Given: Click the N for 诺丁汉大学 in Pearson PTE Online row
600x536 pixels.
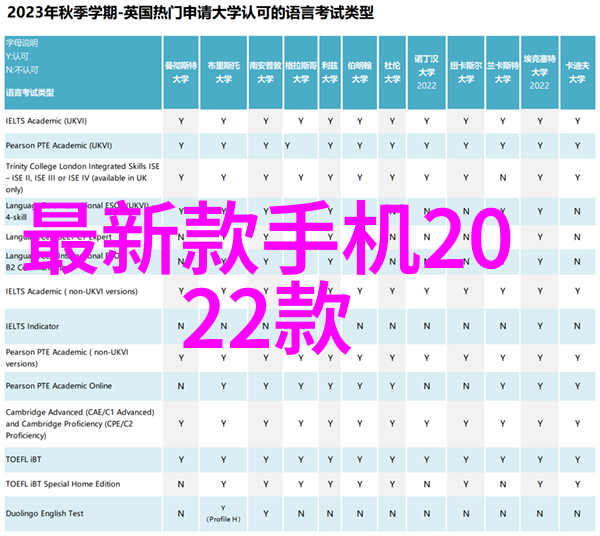Looking at the screenshot, I should (x=427, y=386).
